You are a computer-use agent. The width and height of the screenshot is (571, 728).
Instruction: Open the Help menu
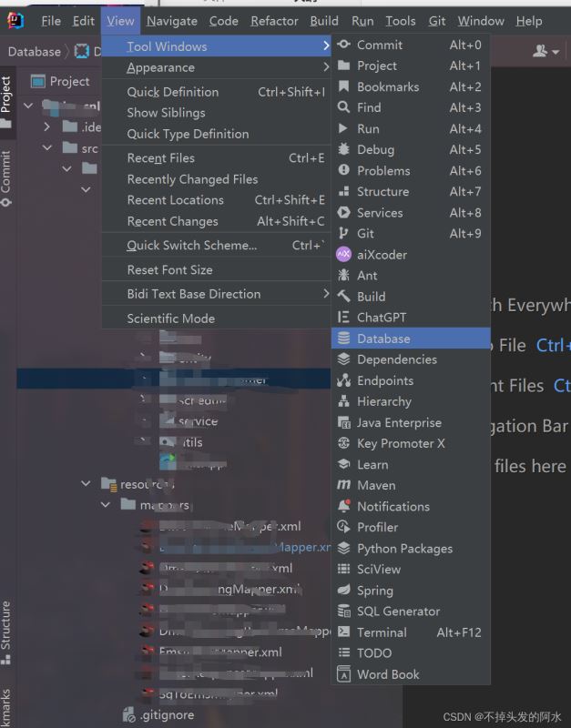click(529, 21)
